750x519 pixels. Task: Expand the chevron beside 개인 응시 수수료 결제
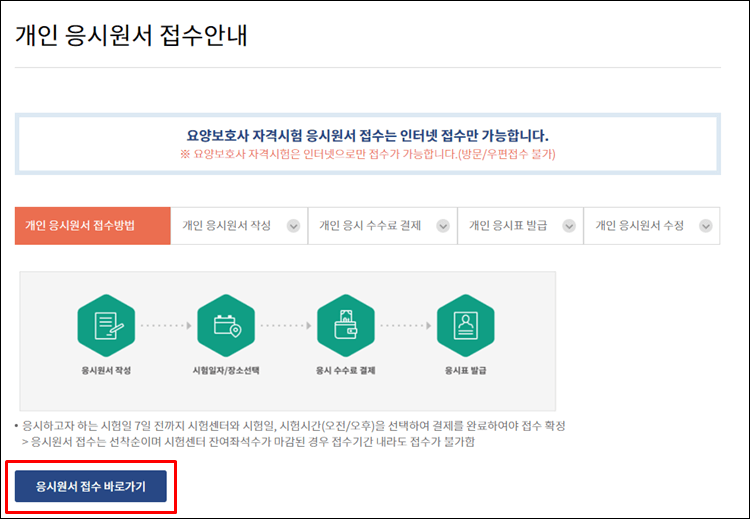click(443, 226)
